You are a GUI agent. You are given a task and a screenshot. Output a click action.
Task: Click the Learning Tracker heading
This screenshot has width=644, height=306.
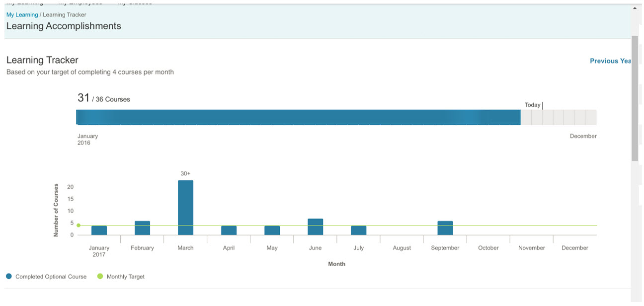click(42, 60)
